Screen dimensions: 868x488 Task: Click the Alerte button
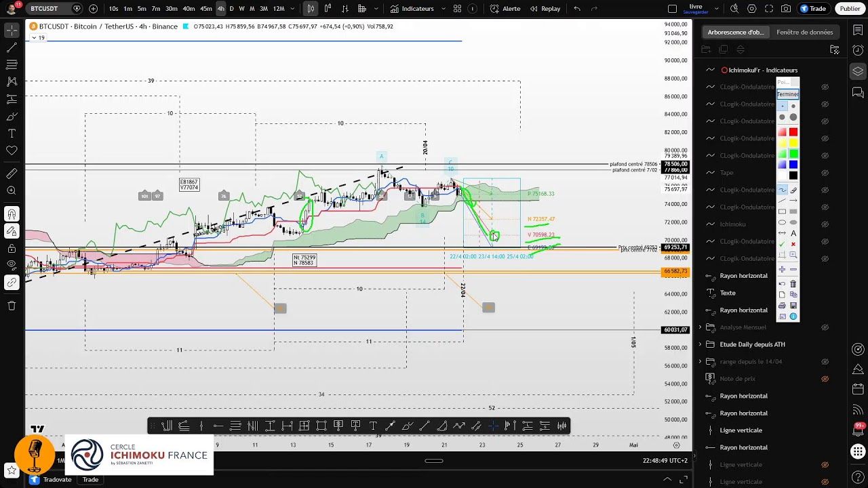click(505, 9)
